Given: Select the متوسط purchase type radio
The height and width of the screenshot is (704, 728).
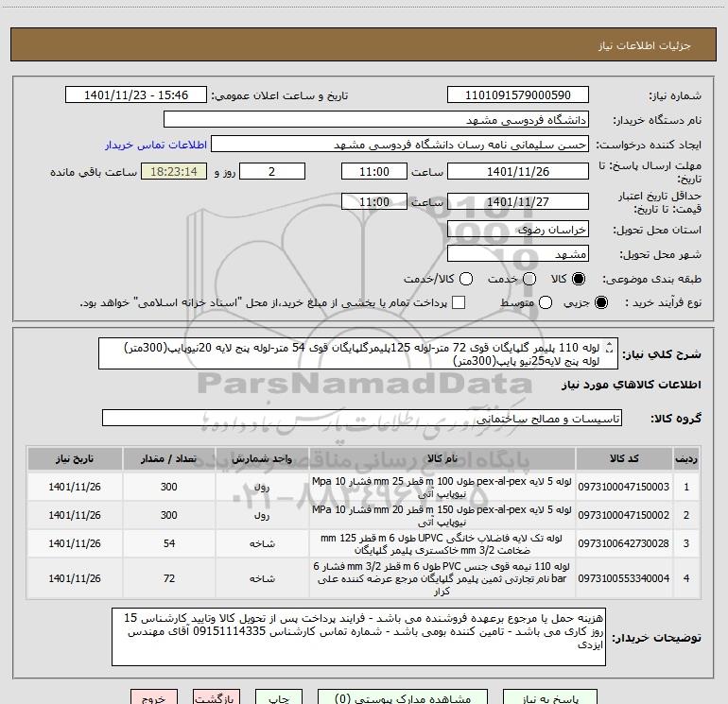Looking at the screenshot, I should [x=546, y=302].
